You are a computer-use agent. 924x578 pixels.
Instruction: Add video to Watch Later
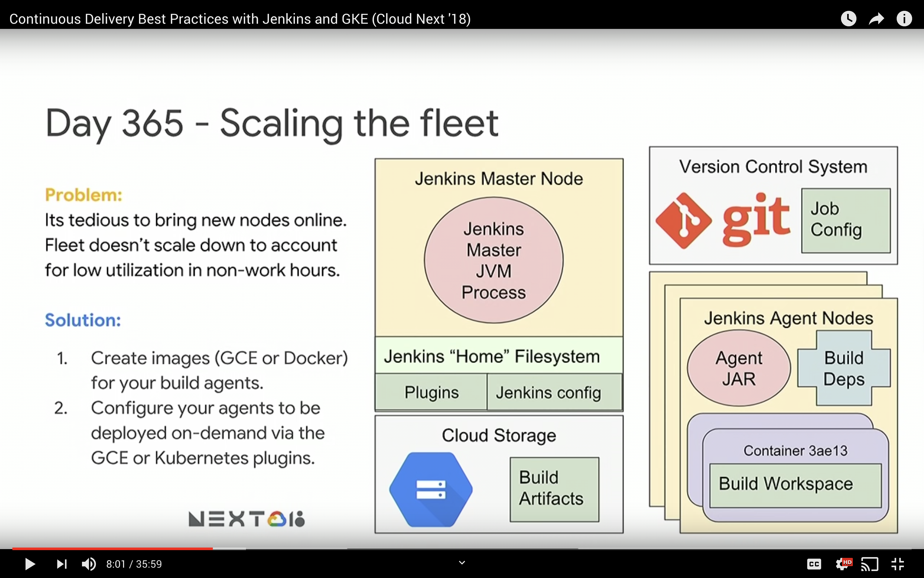coord(848,18)
